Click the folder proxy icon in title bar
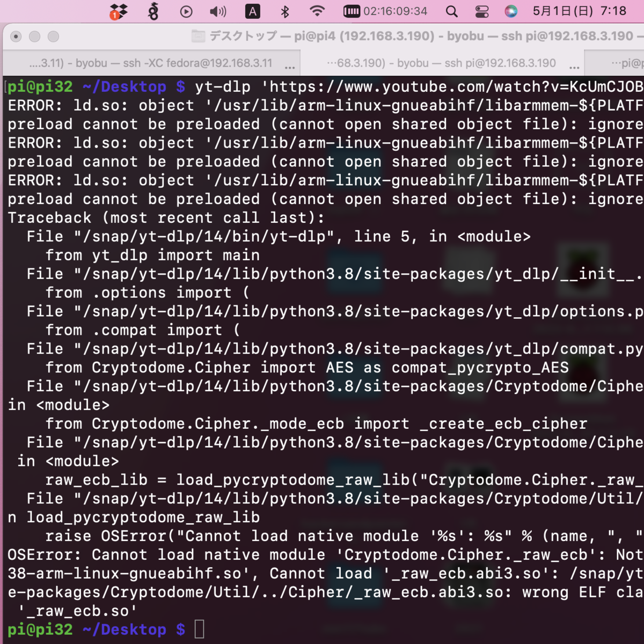This screenshot has height=644, width=644. [x=198, y=36]
